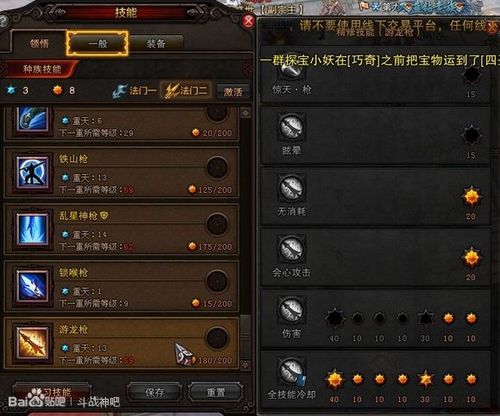Select the 锁喉枪 skill icon
Viewport: 500px width, 416px height.
pos(32,287)
